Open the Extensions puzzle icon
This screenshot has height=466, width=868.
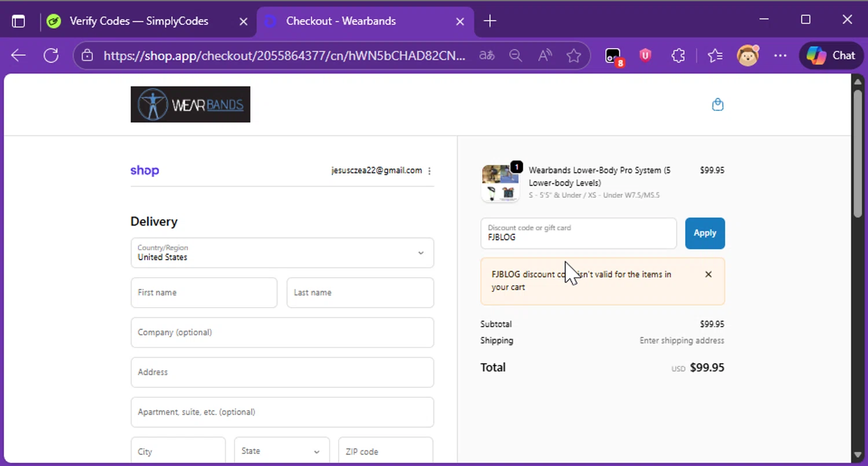(x=678, y=56)
